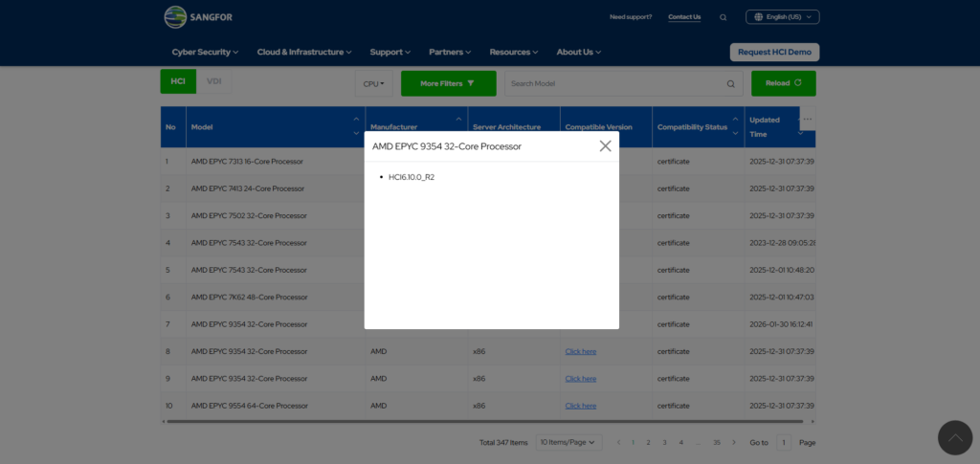The image size is (980, 464).
Task: Open the site search magnifier icon
Action: [x=724, y=17]
